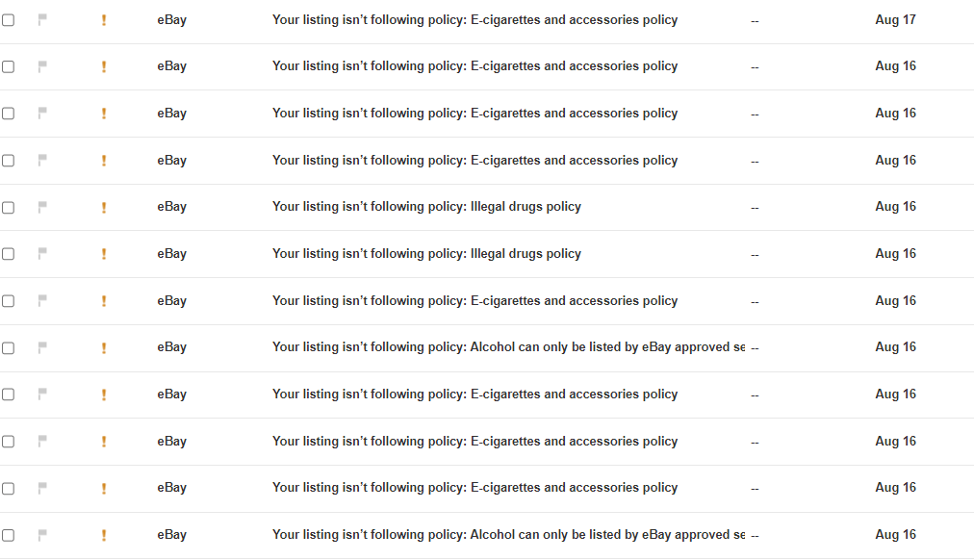Screen dimensions: 974x560
Task: Open the Aug 17 E-cigarettes policy message subject
Action: pyautogui.click(x=474, y=20)
